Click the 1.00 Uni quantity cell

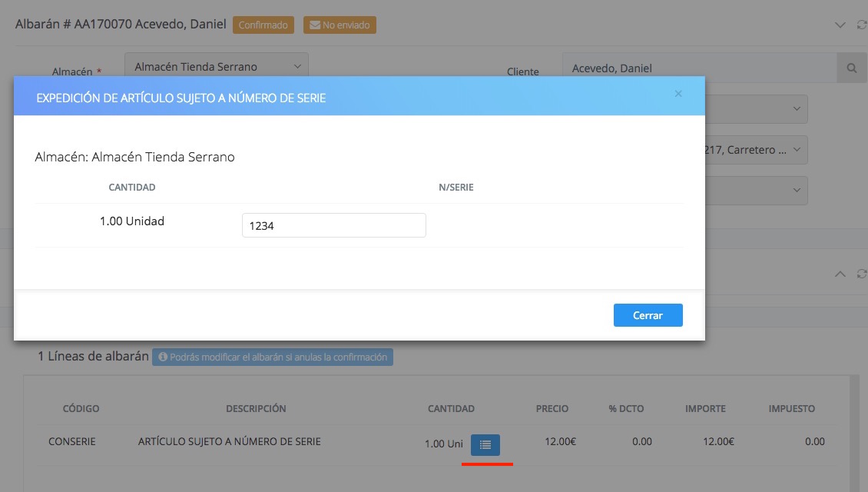444,444
